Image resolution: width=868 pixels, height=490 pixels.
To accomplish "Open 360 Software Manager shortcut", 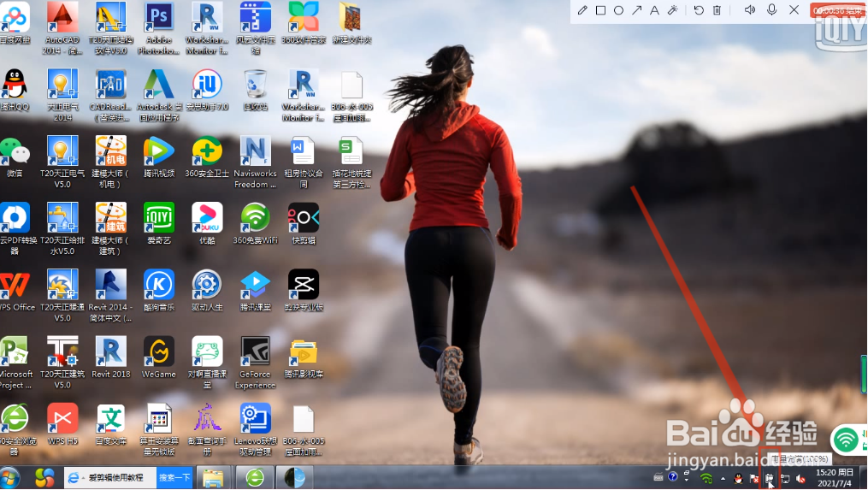I will pos(304,22).
